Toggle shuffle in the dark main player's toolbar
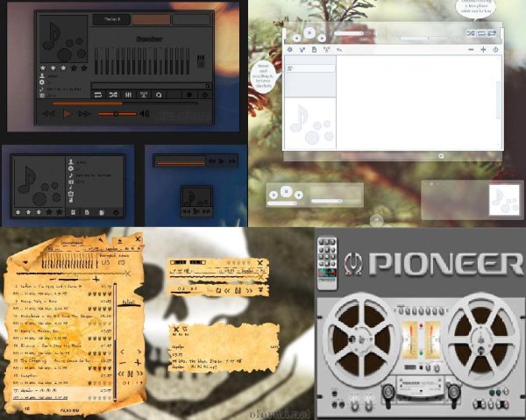This screenshot has height=420, width=526. pyautogui.click(x=113, y=95)
